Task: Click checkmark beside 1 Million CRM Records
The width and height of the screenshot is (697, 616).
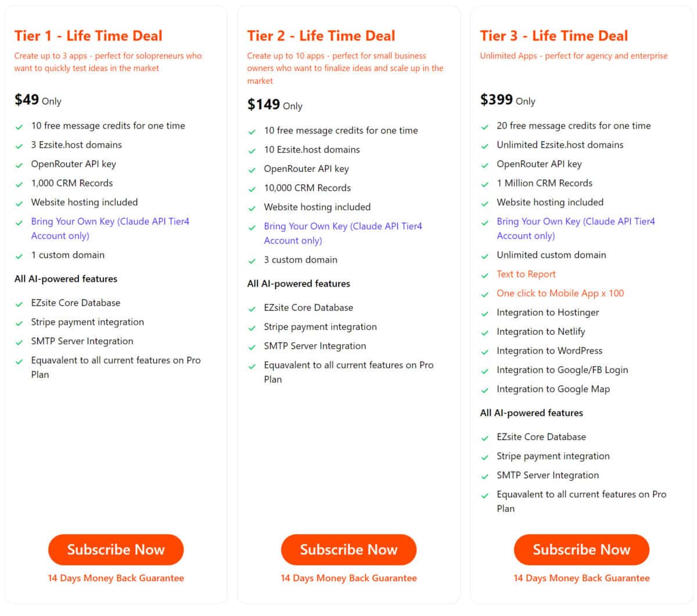Action: coord(485,184)
